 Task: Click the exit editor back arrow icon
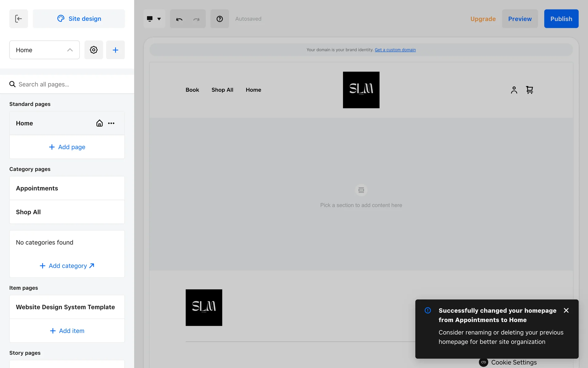click(x=18, y=19)
